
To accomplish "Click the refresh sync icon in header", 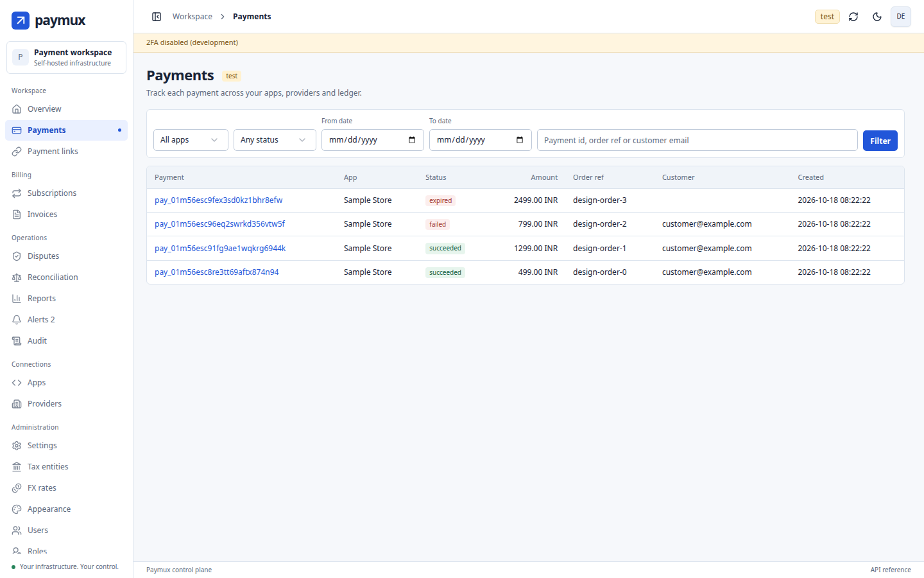I will coord(853,17).
